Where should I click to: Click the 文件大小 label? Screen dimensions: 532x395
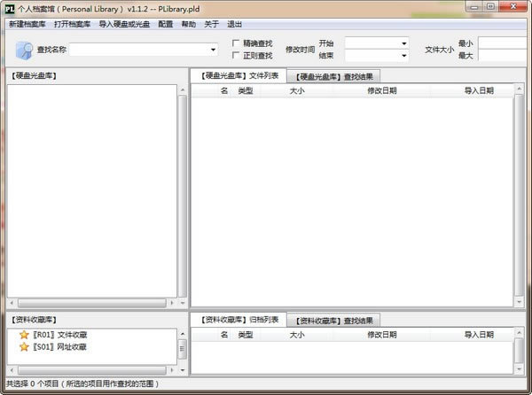pos(440,50)
